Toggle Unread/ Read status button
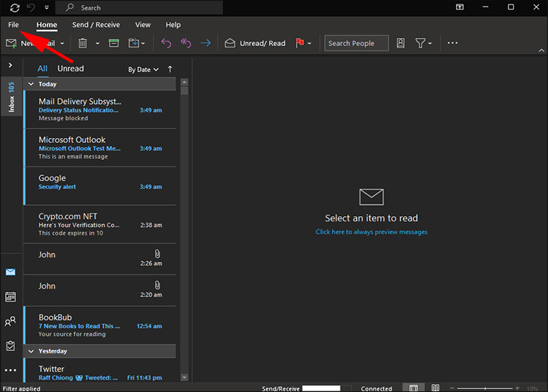This screenshot has width=548, height=392. pyautogui.click(x=255, y=43)
